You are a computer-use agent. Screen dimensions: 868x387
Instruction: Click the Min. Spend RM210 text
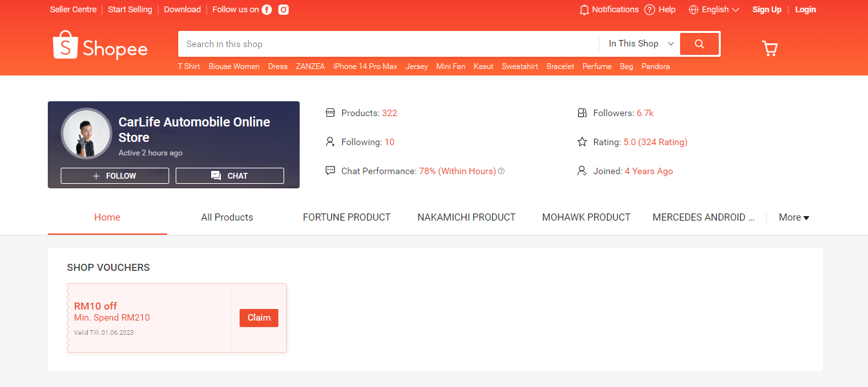(112, 317)
